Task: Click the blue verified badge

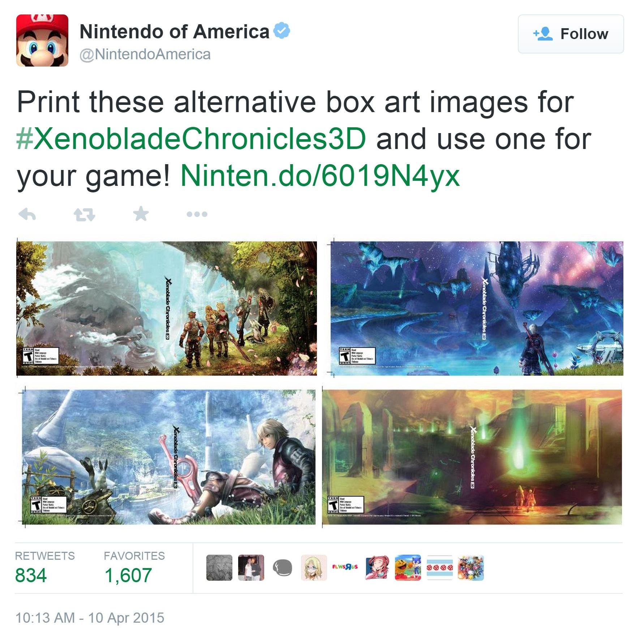Action: click(x=282, y=31)
